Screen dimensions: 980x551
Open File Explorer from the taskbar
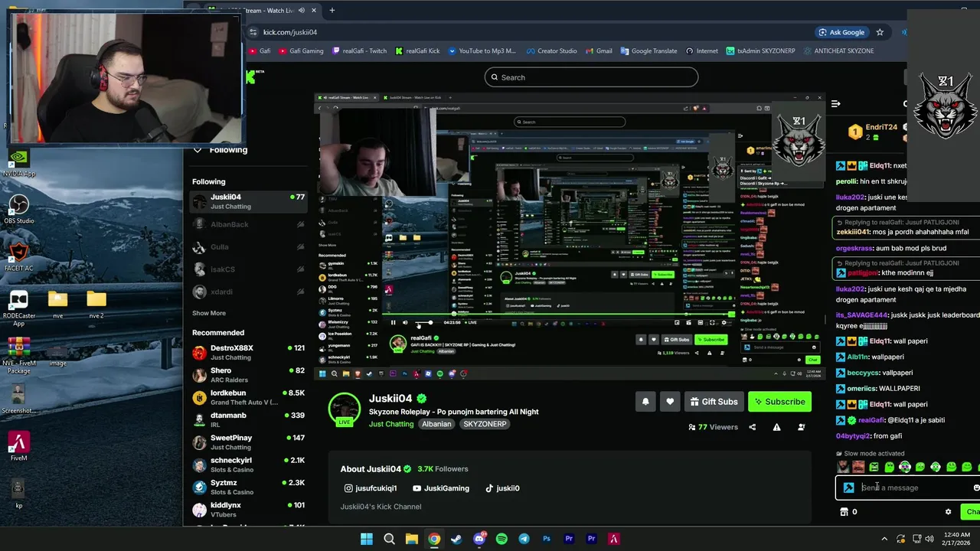411,539
